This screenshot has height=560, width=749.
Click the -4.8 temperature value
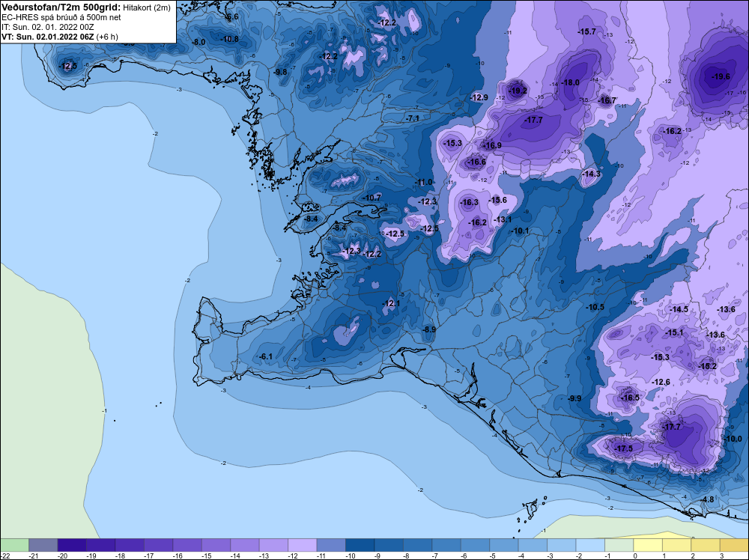pos(708,500)
